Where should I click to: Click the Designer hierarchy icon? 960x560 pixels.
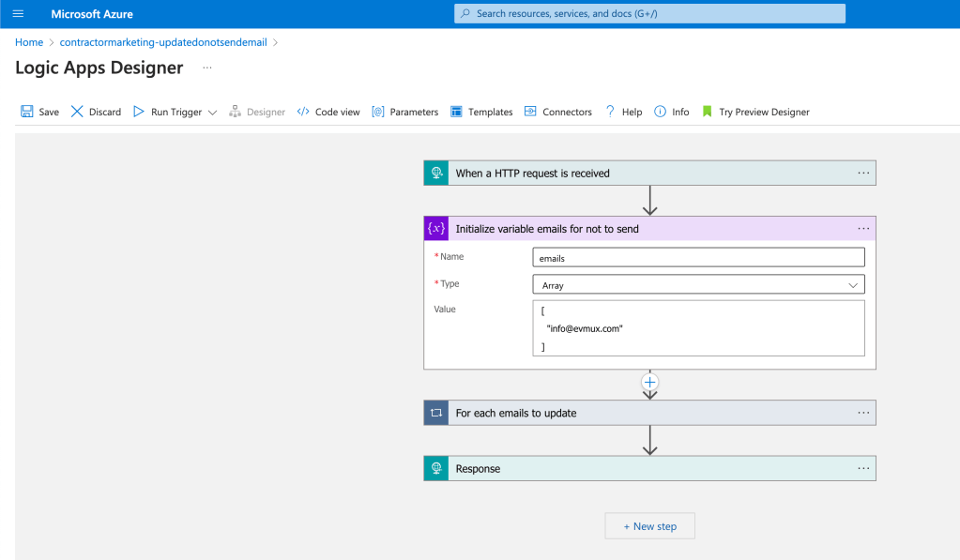point(236,112)
